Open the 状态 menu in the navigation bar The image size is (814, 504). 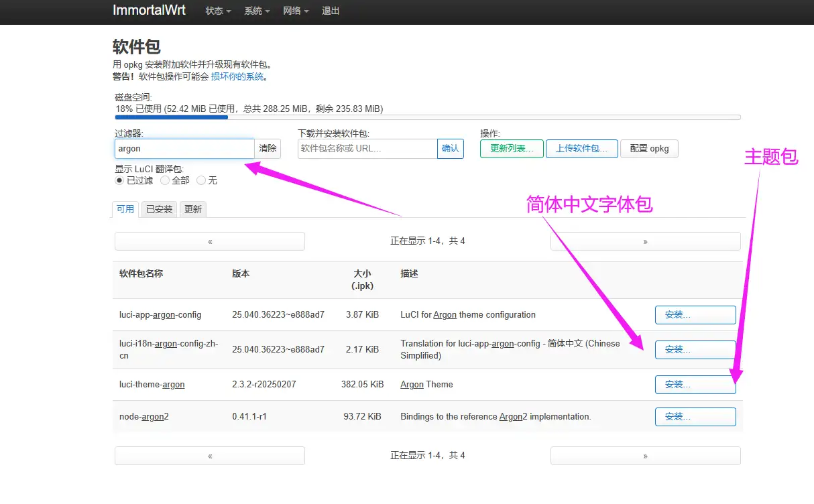coord(217,11)
